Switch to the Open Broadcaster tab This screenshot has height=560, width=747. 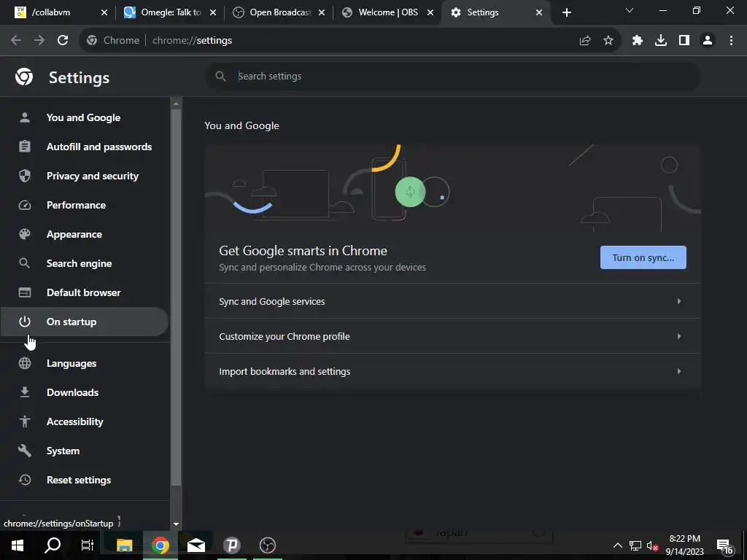(x=279, y=12)
